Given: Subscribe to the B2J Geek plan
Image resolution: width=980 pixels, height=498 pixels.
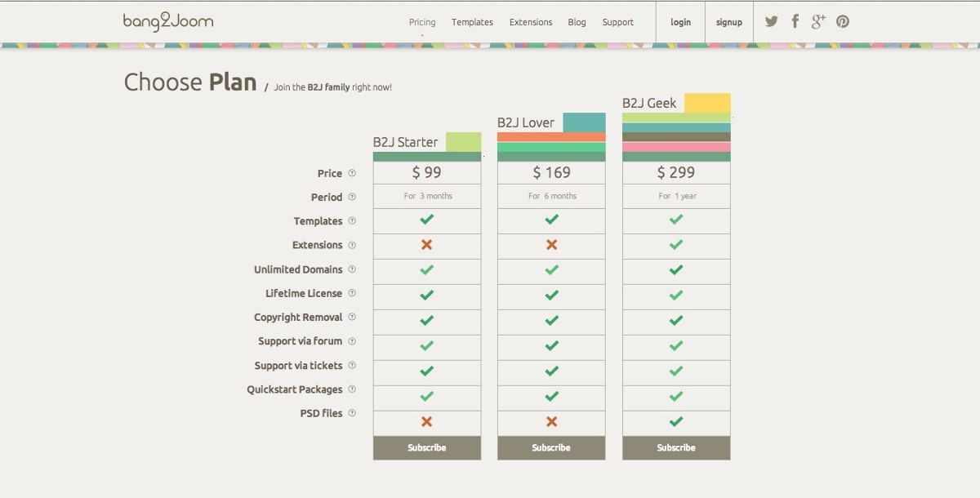Looking at the screenshot, I should tap(676, 448).
